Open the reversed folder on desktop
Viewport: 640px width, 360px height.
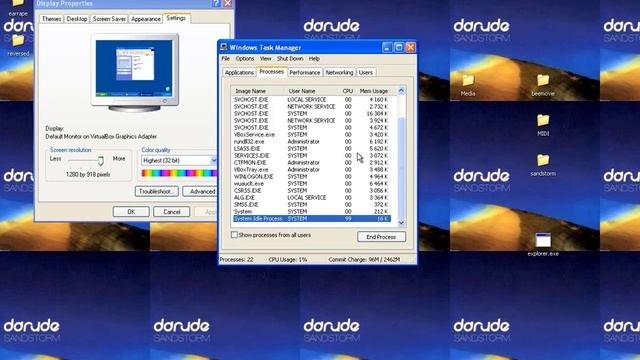(x=18, y=45)
